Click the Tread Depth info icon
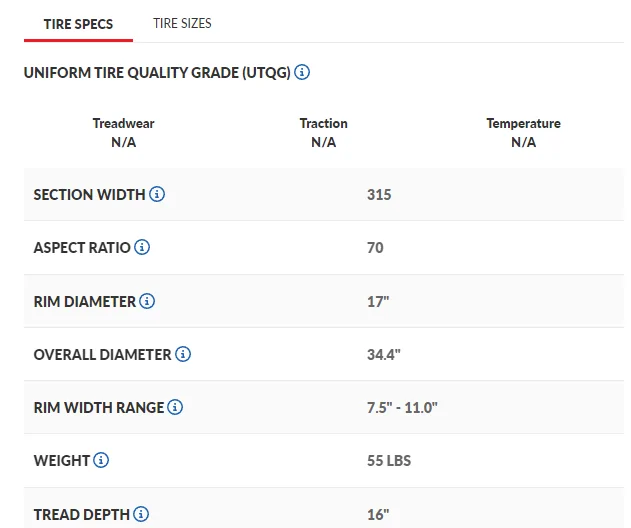 141,514
